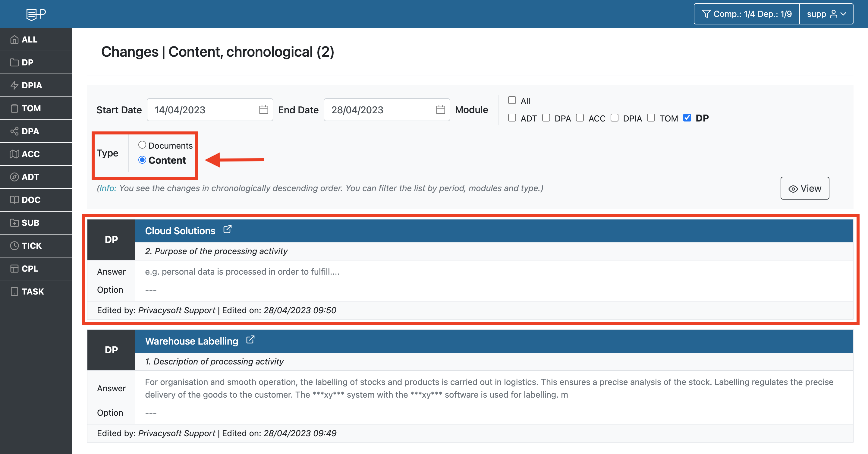The image size is (868, 454).
Task: Click the eye icon in View button
Action: pyautogui.click(x=793, y=189)
